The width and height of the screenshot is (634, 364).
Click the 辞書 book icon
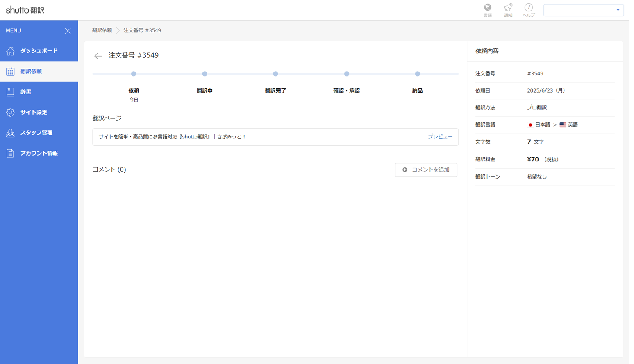click(10, 92)
